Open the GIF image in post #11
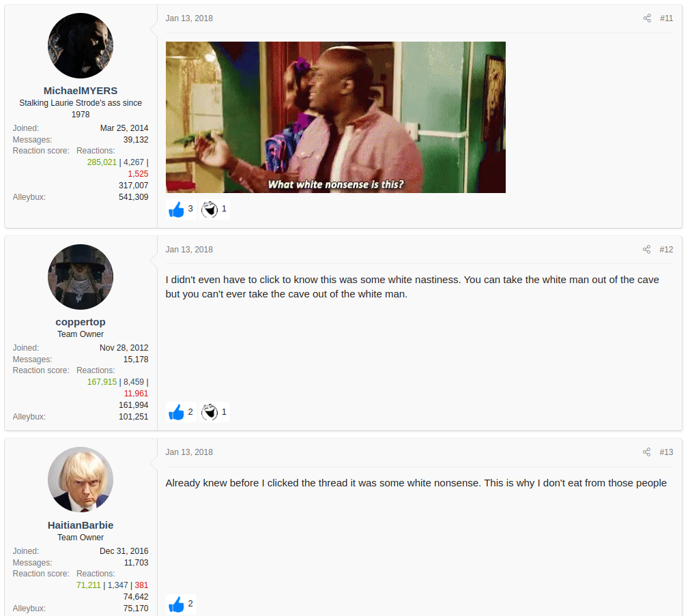The height and width of the screenshot is (616, 690). pos(335,117)
